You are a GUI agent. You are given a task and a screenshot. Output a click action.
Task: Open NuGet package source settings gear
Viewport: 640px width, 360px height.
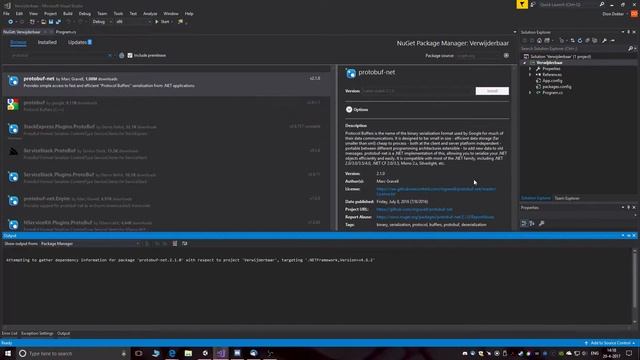point(506,56)
